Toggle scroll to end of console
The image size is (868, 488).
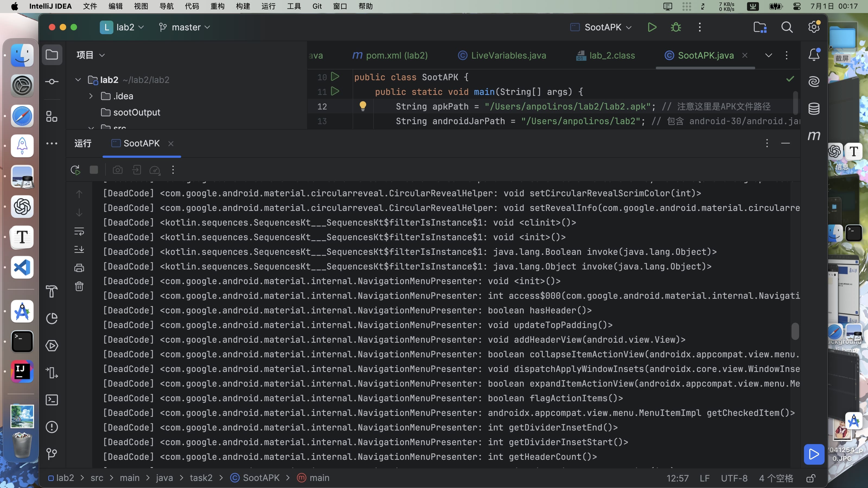coord(79,249)
